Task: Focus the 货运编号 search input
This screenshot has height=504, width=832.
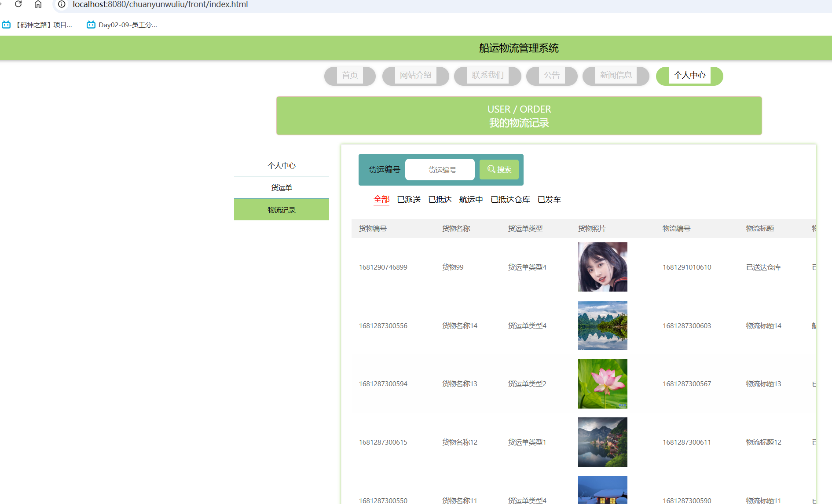Action: point(440,170)
